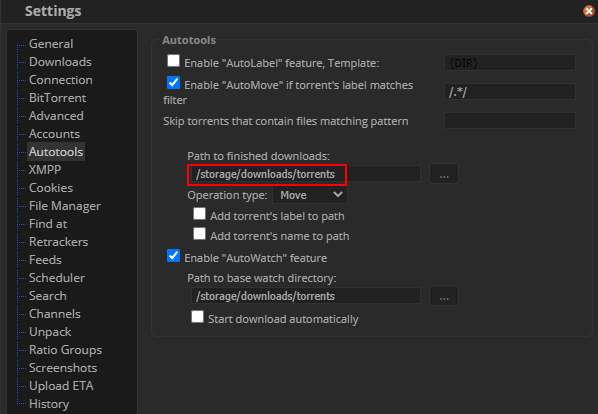Open the File Manager settings

65,206
